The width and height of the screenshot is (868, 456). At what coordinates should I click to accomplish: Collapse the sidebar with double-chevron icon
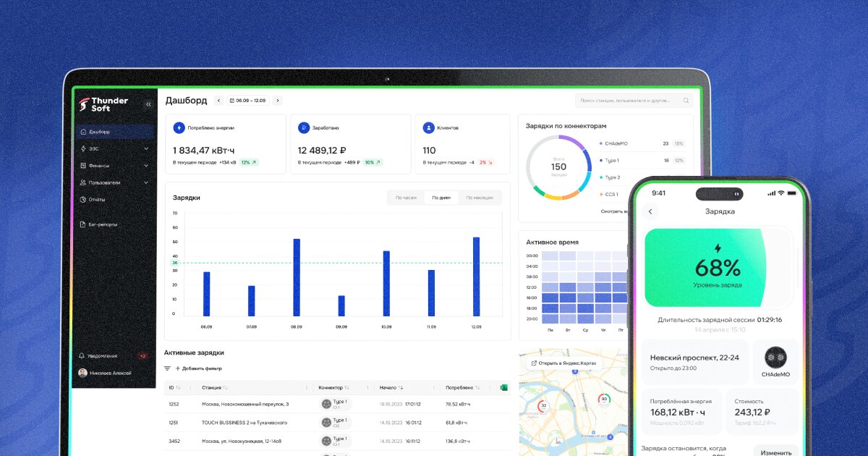pos(148,104)
